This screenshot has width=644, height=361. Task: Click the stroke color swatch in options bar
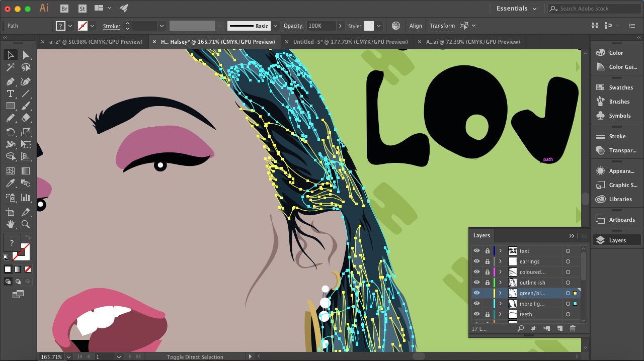click(x=83, y=26)
